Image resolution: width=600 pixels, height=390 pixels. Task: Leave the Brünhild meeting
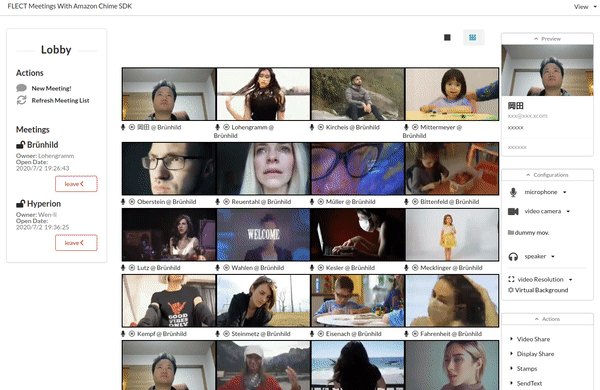click(76, 184)
